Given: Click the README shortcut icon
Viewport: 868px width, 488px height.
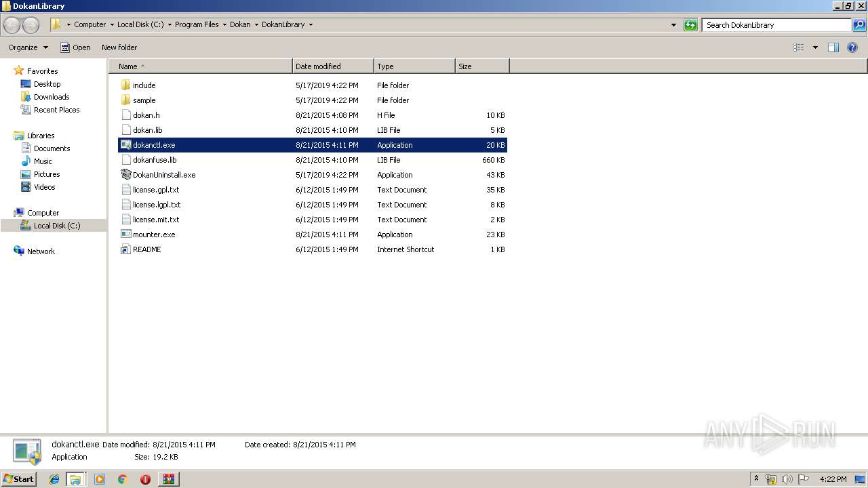Looking at the screenshot, I should point(125,249).
